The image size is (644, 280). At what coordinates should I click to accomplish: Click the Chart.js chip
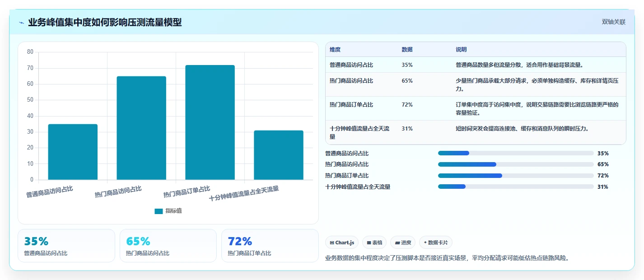(342, 243)
